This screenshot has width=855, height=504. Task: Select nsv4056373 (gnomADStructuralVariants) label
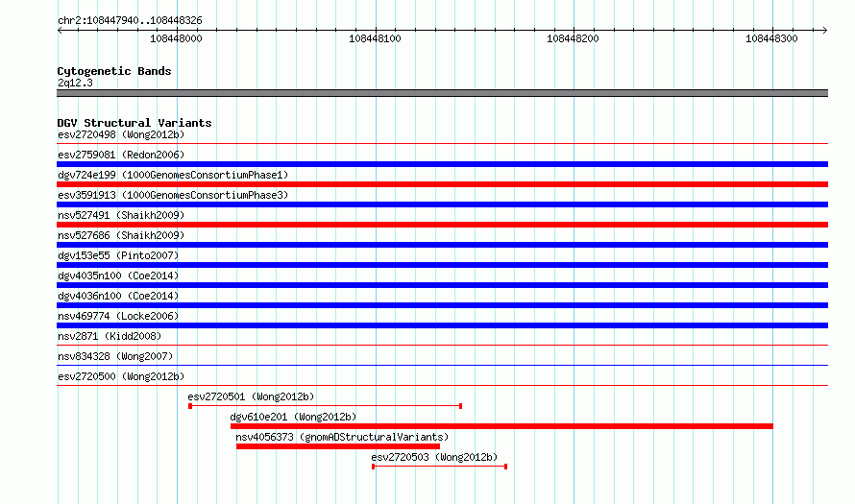pos(342,437)
